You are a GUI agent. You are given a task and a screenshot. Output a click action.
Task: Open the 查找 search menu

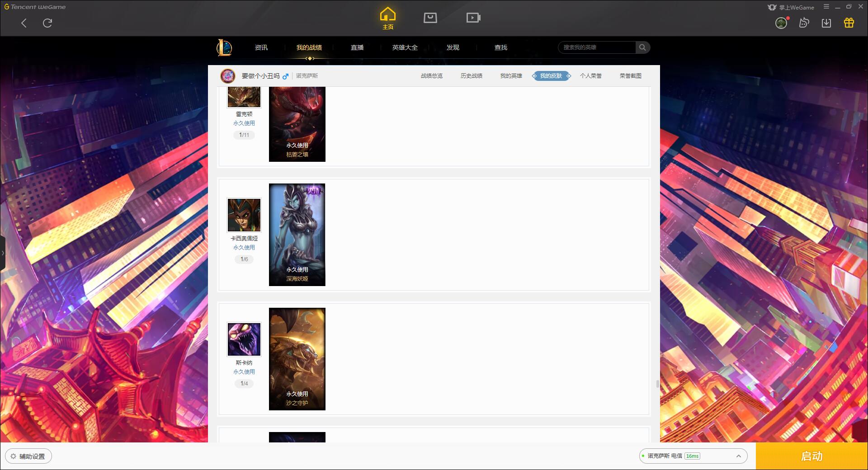(x=501, y=47)
